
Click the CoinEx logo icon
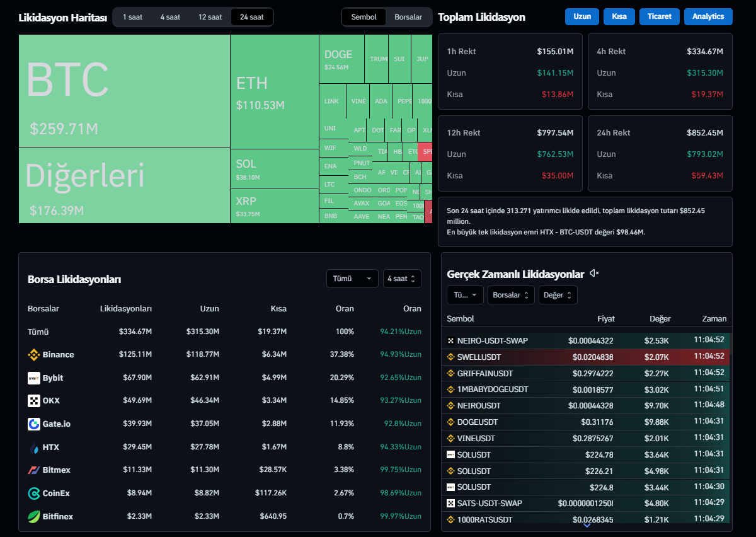pos(34,494)
